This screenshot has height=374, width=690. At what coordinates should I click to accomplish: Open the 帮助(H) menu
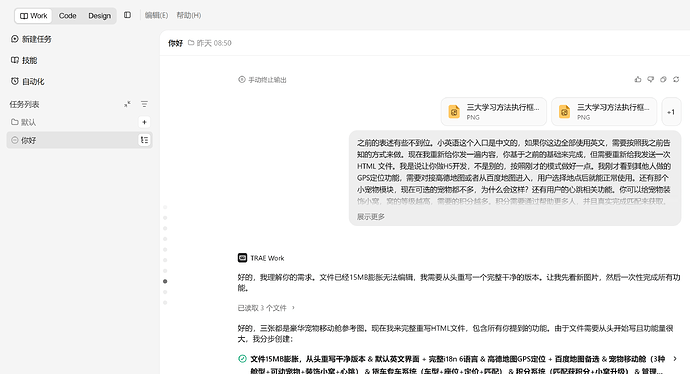(189, 15)
